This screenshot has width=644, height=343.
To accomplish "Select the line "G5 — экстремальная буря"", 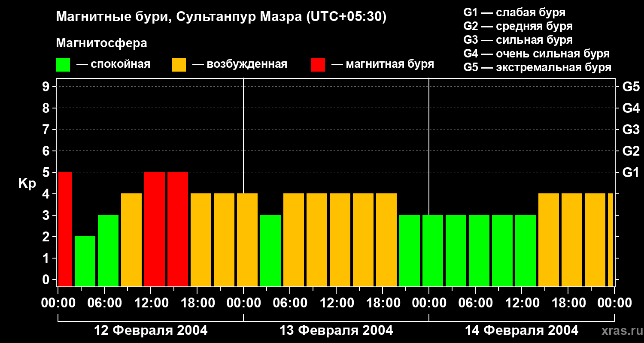I will 538,67.
